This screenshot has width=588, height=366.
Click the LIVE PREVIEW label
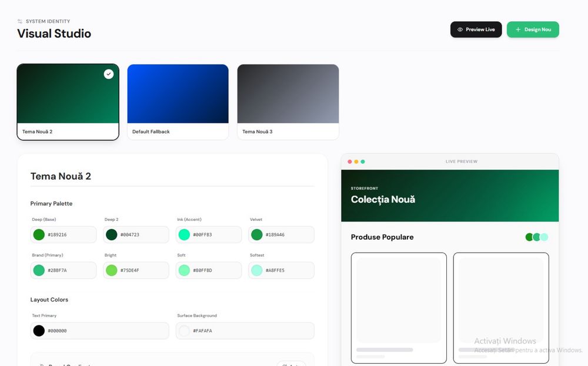point(462,162)
